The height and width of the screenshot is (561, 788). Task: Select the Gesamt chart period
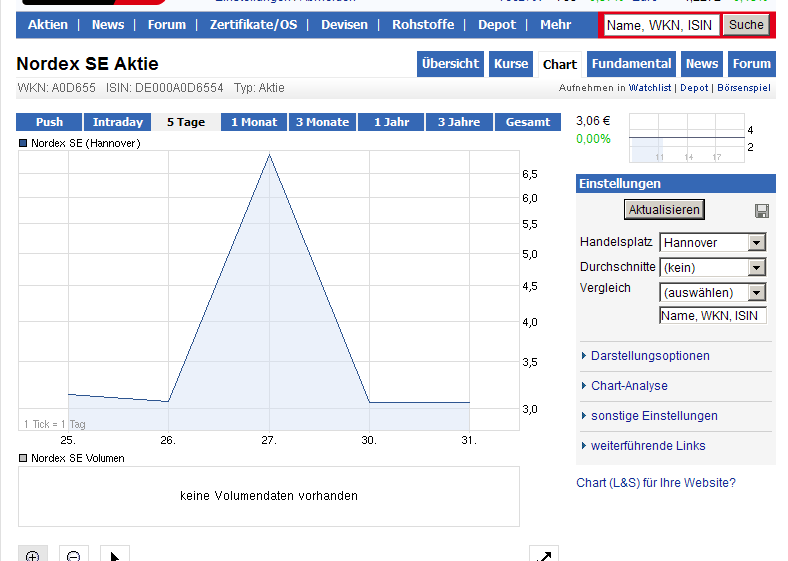(x=528, y=122)
